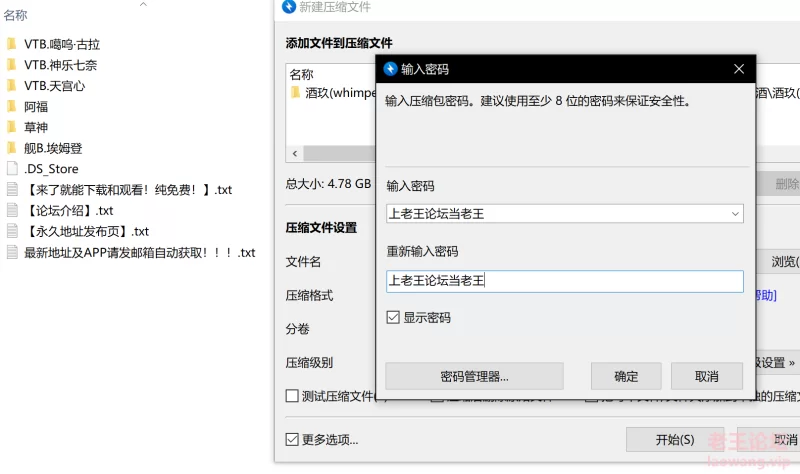Click the text file icon of 【论坛介绍】.txt

pyautogui.click(x=12, y=210)
